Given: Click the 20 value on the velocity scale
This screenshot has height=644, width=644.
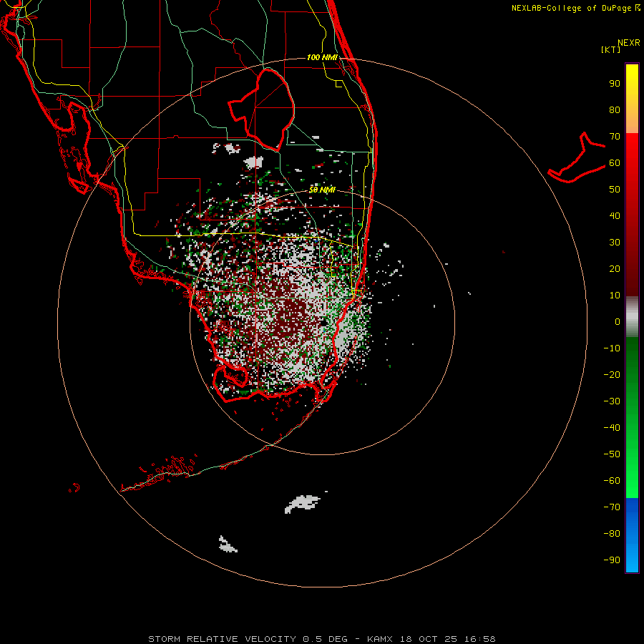Looking at the screenshot, I should (x=615, y=269).
